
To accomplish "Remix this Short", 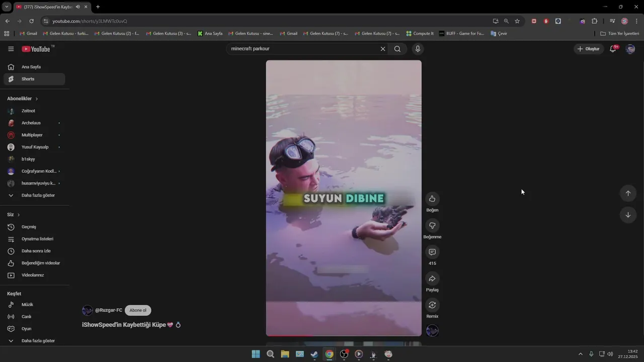I will tap(432, 305).
